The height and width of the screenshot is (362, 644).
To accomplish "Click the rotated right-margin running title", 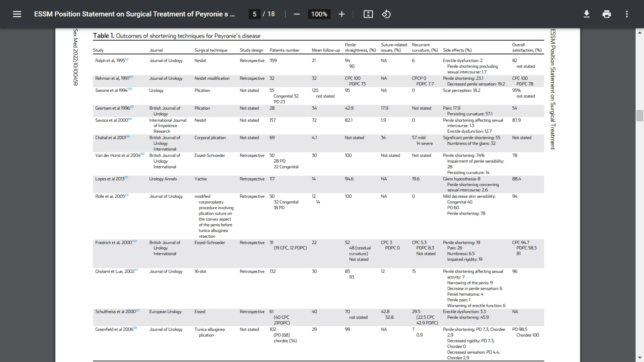I will [x=553, y=89].
